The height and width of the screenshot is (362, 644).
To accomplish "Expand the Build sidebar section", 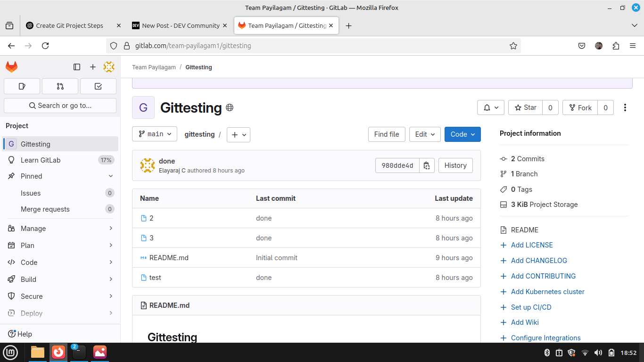I will point(60,280).
